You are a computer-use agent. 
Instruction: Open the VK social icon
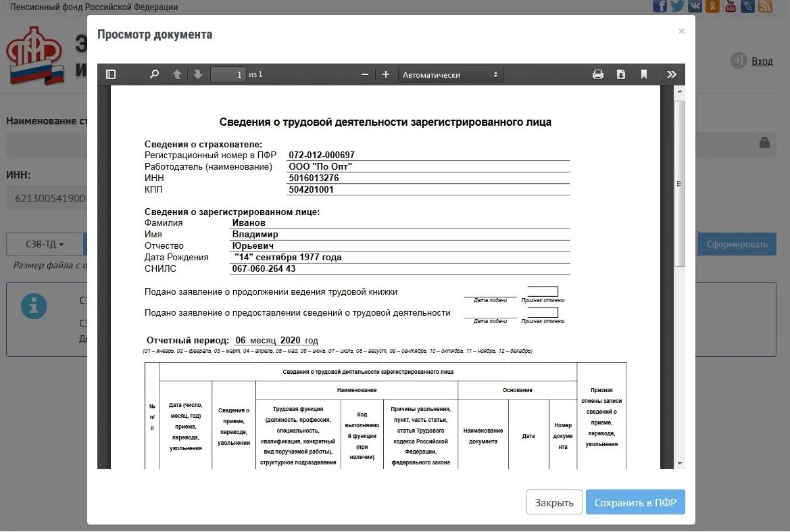click(695, 5)
